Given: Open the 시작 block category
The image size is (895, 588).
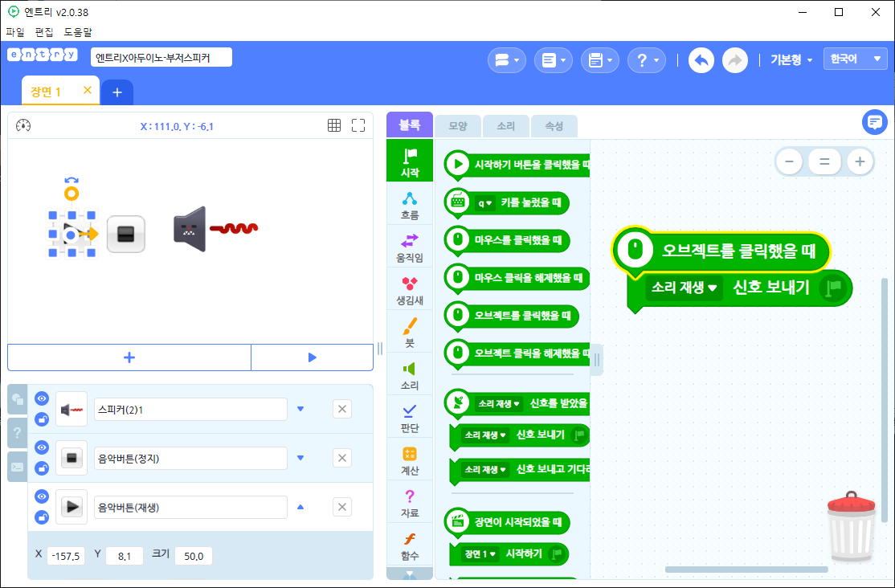Looking at the screenshot, I should click(x=410, y=161).
